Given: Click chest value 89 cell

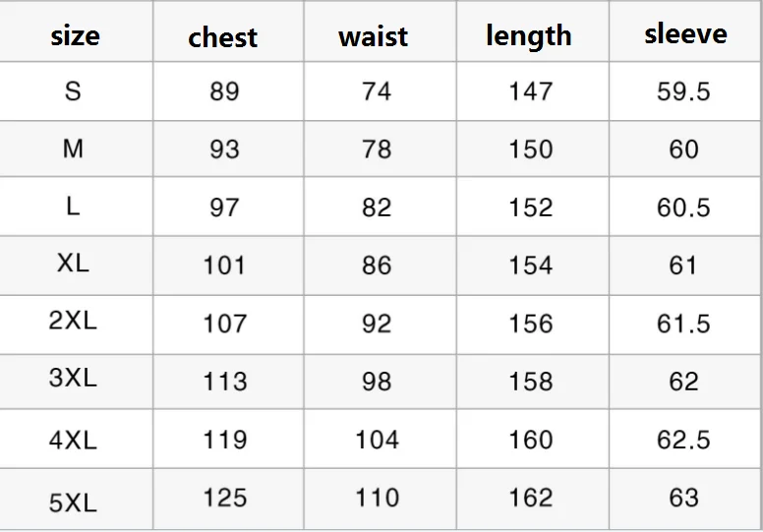Looking at the screenshot, I should coord(224,91).
